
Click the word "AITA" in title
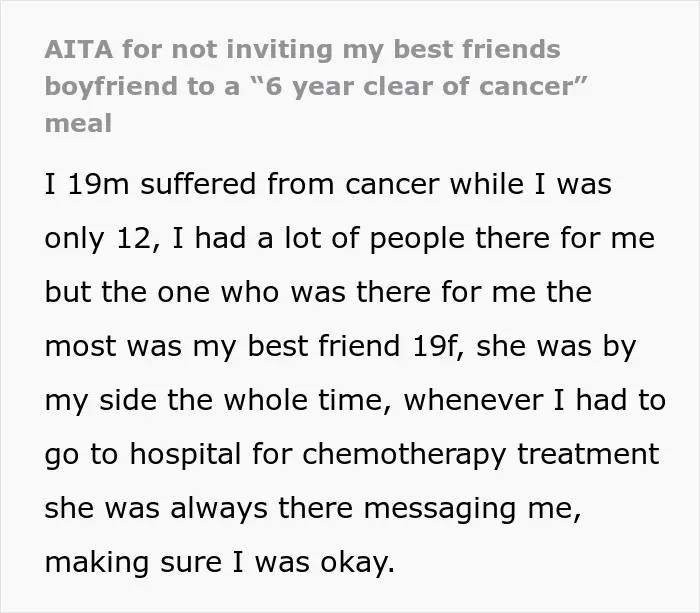pyautogui.click(x=79, y=50)
